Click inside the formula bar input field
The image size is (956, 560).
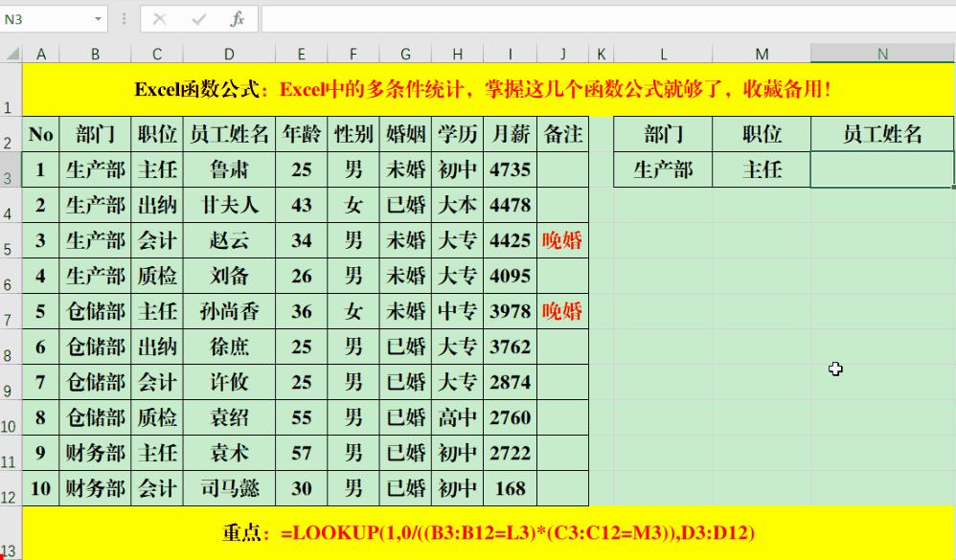tap(479, 18)
